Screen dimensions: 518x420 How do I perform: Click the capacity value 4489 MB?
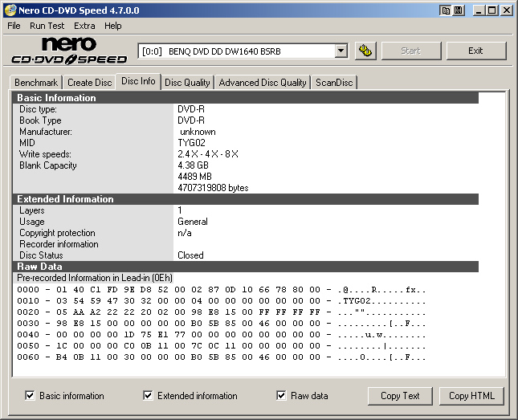point(194,177)
